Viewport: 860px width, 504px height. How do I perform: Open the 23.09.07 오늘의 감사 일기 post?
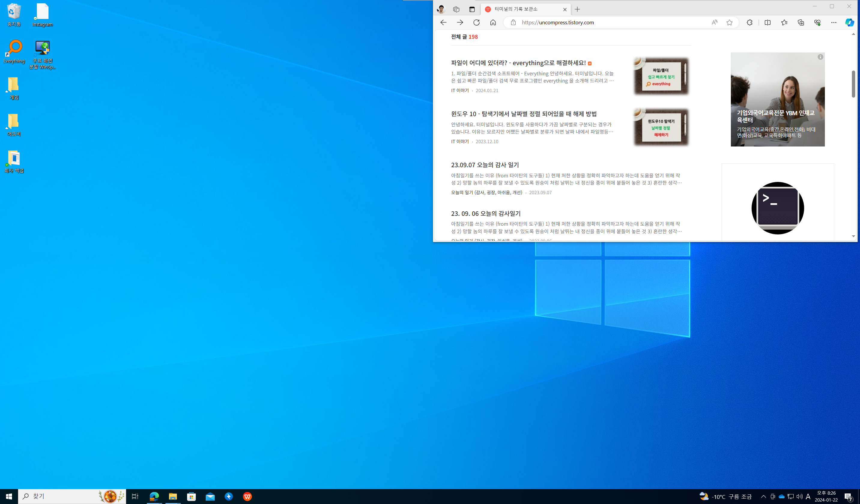[485, 165]
